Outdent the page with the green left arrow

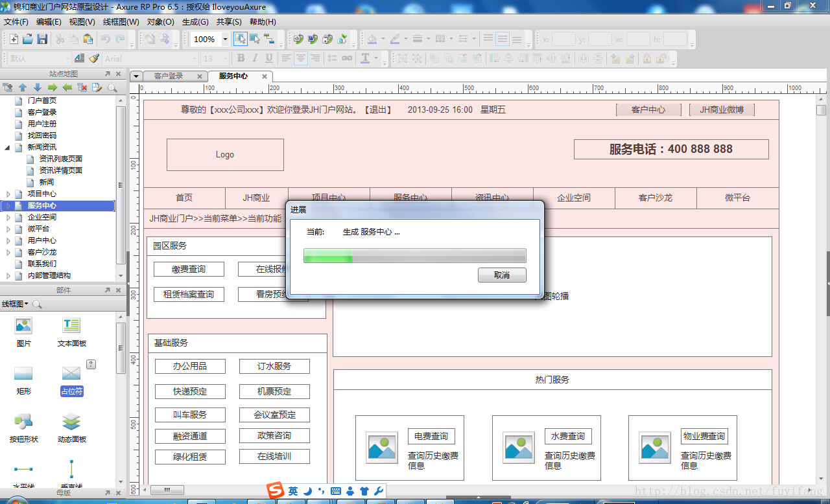(67, 87)
